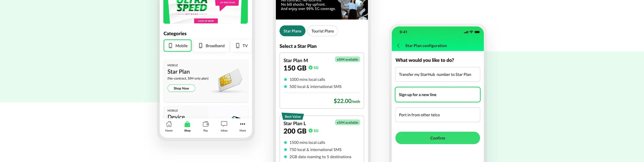Image resolution: width=644 pixels, height=162 pixels.
Task: Click SIGN UP NOW on banner
Action: pyautogui.click(x=206, y=21)
